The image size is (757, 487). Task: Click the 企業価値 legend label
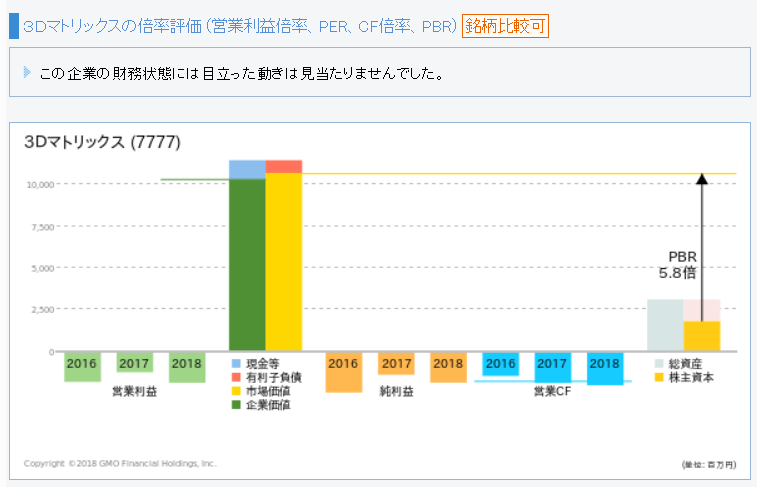pyautogui.click(x=268, y=404)
